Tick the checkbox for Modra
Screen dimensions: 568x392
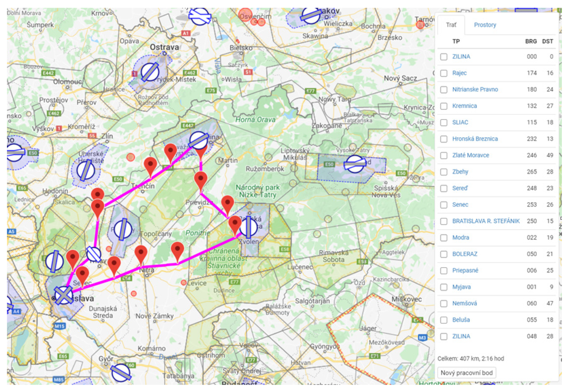444,238
